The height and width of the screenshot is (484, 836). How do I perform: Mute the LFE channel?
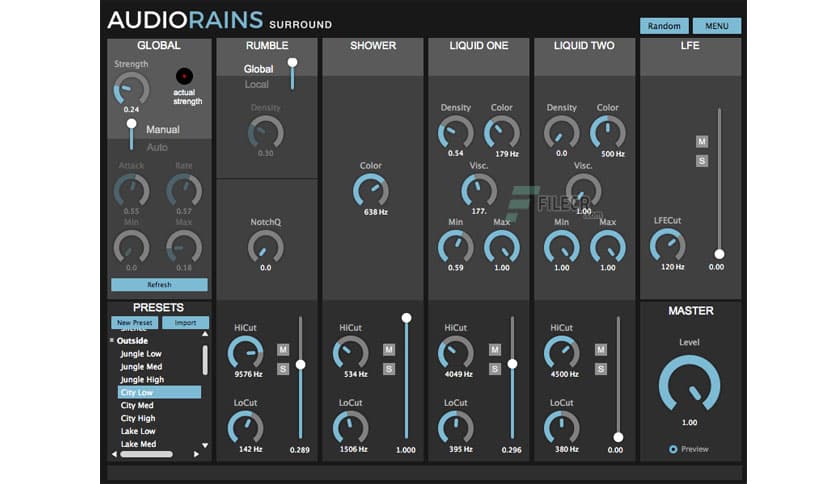[x=702, y=141]
